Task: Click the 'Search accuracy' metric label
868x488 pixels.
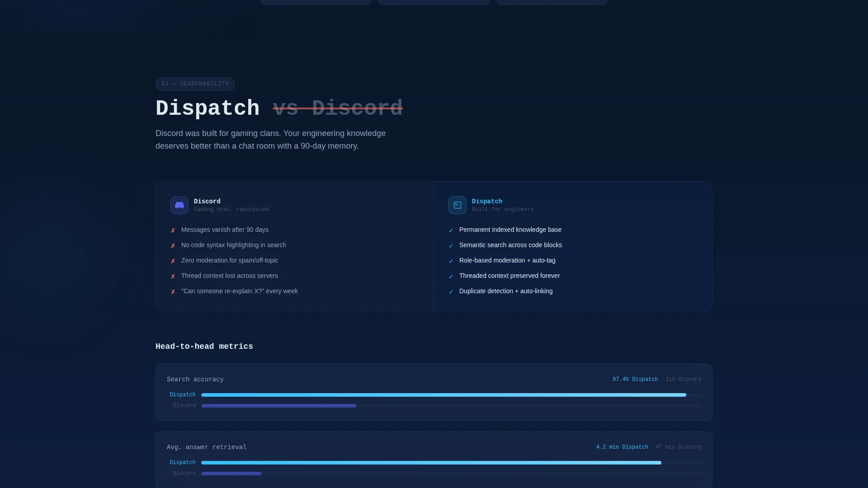Action: click(195, 380)
